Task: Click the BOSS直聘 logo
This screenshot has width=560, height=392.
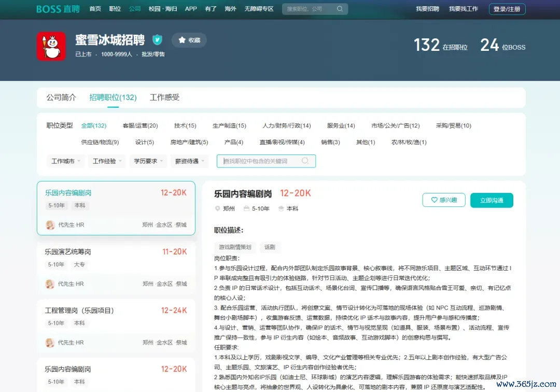Action: [58, 9]
